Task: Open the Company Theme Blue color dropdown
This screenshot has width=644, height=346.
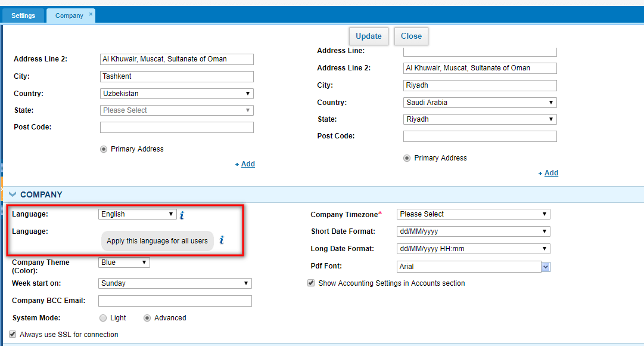Action: pos(124,262)
